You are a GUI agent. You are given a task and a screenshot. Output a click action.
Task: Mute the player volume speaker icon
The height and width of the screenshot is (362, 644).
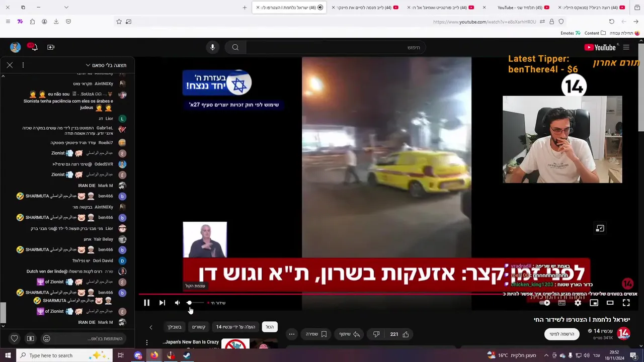pyautogui.click(x=177, y=303)
